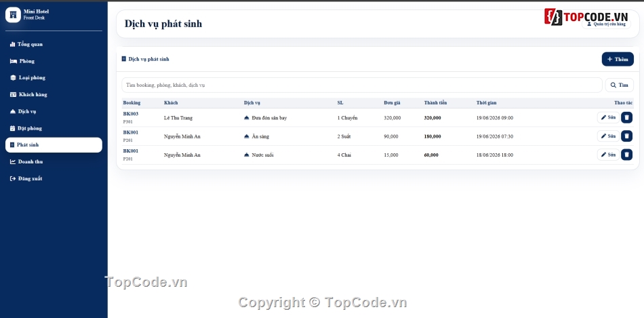Delete the Nước suối service row
The height and width of the screenshot is (318, 644).
coord(626,155)
